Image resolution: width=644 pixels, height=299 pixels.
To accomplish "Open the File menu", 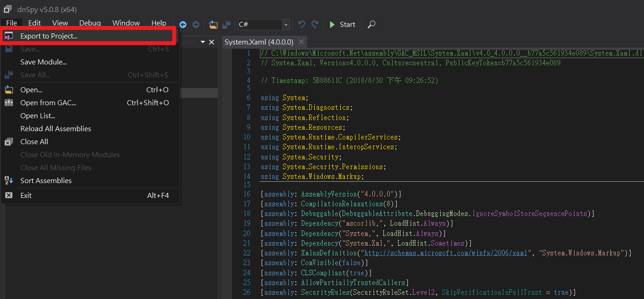I will click(12, 23).
